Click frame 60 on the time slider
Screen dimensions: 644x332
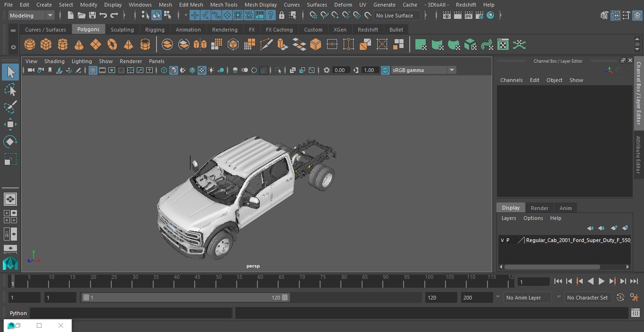click(x=260, y=281)
